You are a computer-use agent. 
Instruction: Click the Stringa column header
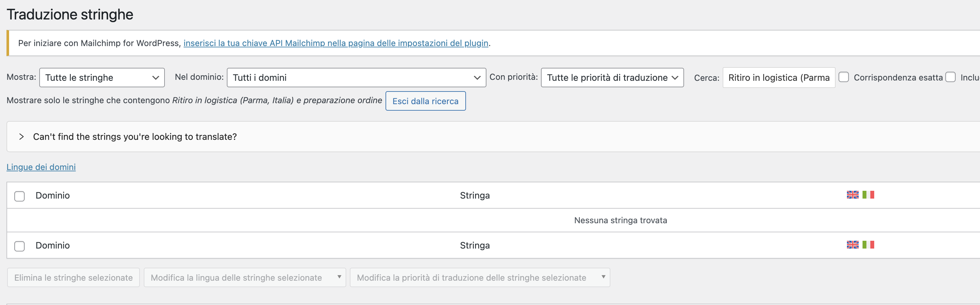coord(474,195)
